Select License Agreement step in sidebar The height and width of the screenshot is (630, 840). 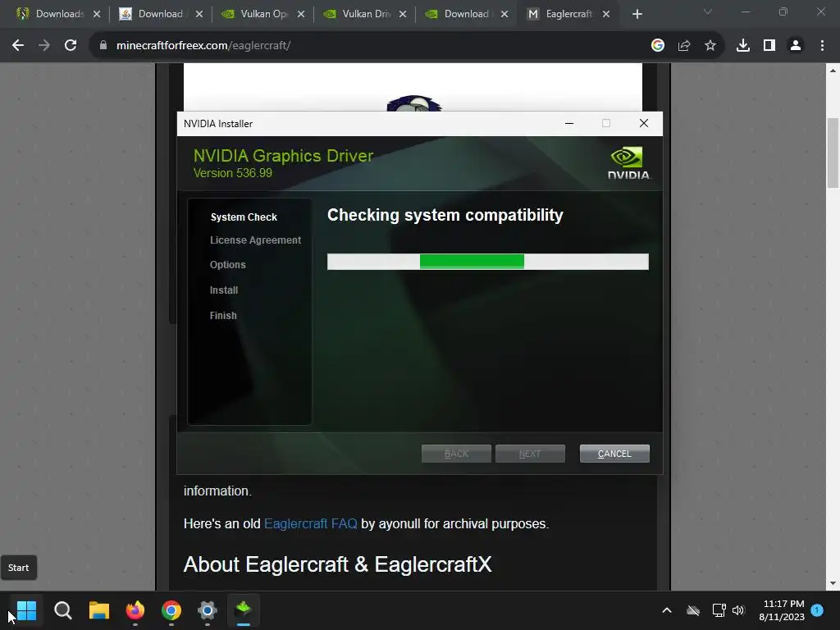coord(256,240)
